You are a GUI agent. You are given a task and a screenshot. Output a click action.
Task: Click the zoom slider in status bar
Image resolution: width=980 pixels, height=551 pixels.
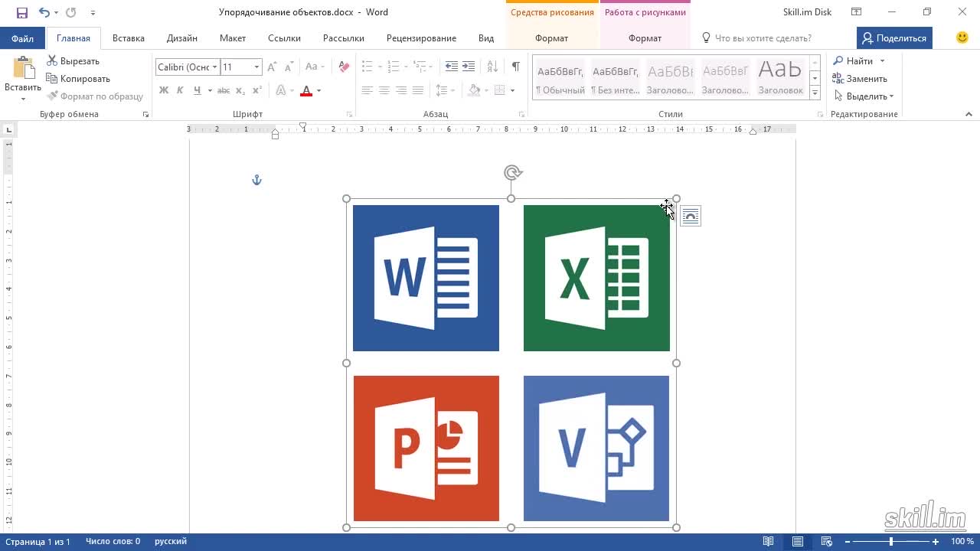pos(890,542)
